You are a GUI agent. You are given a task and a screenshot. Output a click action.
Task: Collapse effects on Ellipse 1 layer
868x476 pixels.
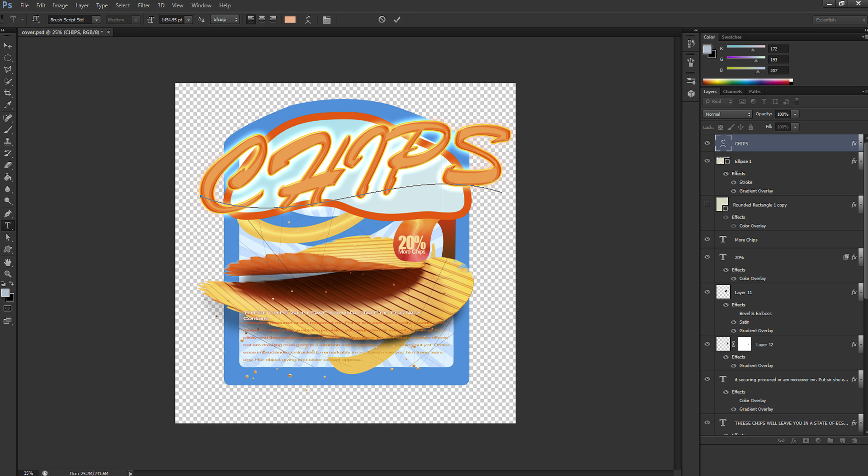pos(860,161)
